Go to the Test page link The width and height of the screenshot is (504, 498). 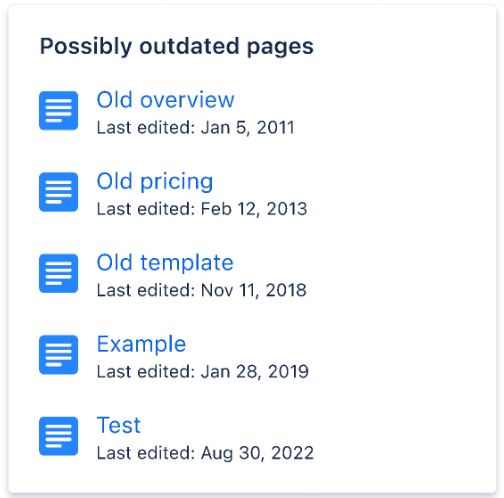click(x=119, y=425)
